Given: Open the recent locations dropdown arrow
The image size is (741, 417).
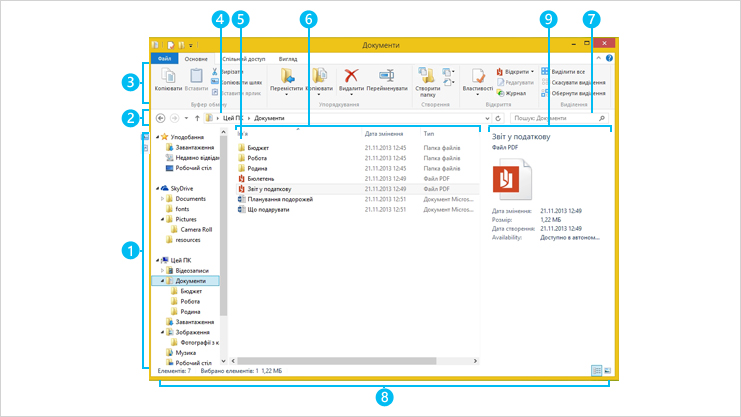Looking at the screenshot, I should (x=186, y=118).
